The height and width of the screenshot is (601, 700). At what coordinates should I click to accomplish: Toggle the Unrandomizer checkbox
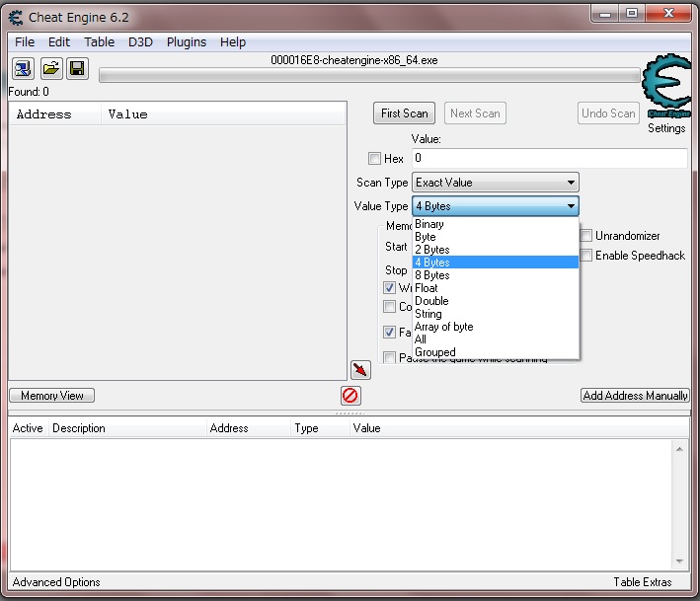(586, 236)
